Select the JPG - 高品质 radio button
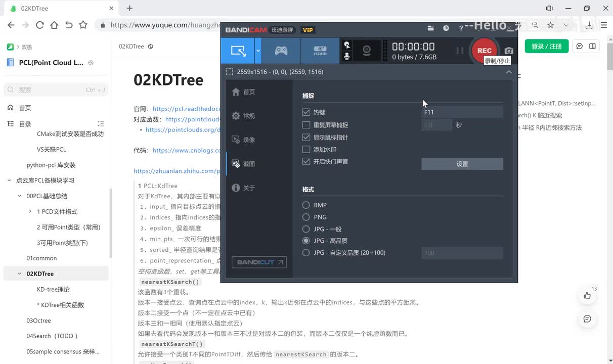 [x=306, y=241]
